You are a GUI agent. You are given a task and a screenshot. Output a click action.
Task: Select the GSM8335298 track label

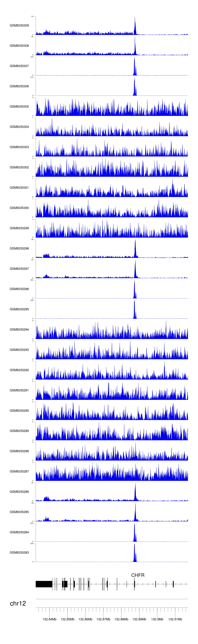click(x=19, y=249)
